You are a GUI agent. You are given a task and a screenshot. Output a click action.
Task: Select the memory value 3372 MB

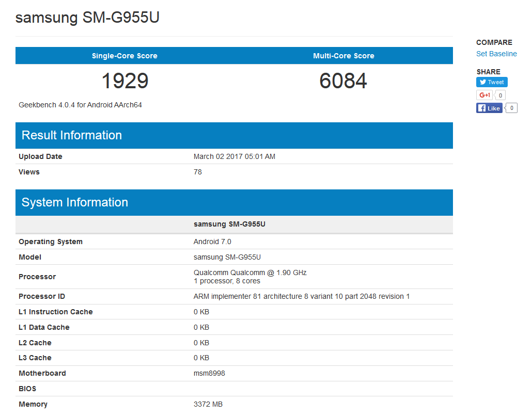tap(208, 404)
